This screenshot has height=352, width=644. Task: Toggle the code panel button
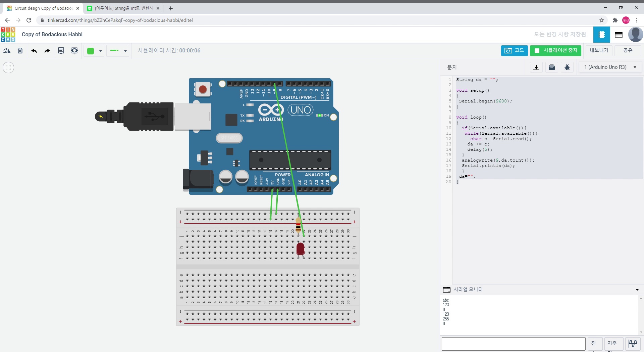pyautogui.click(x=514, y=51)
